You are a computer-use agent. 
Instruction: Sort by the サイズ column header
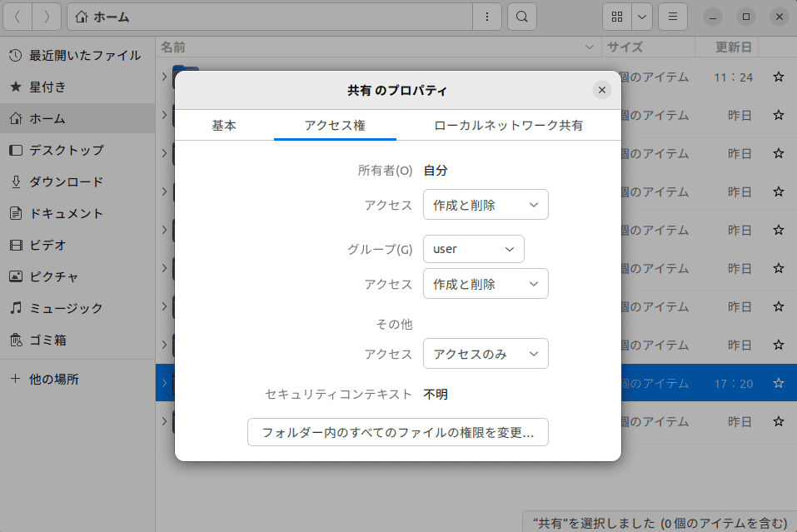pos(648,47)
